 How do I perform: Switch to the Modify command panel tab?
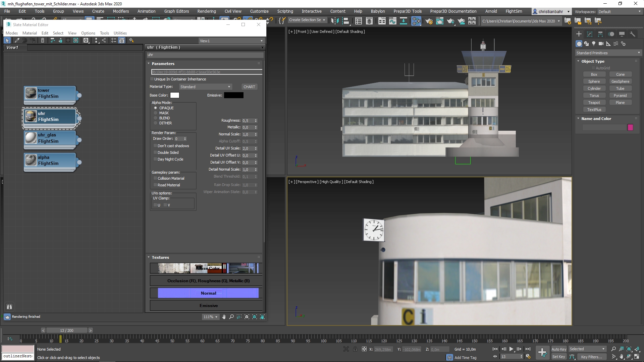coord(590,34)
